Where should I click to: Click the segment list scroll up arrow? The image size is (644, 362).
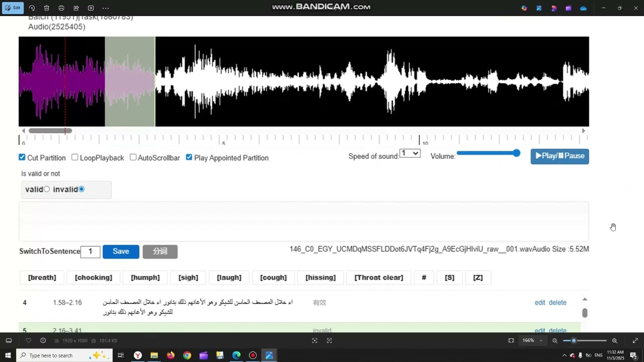click(x=585, y=299)
